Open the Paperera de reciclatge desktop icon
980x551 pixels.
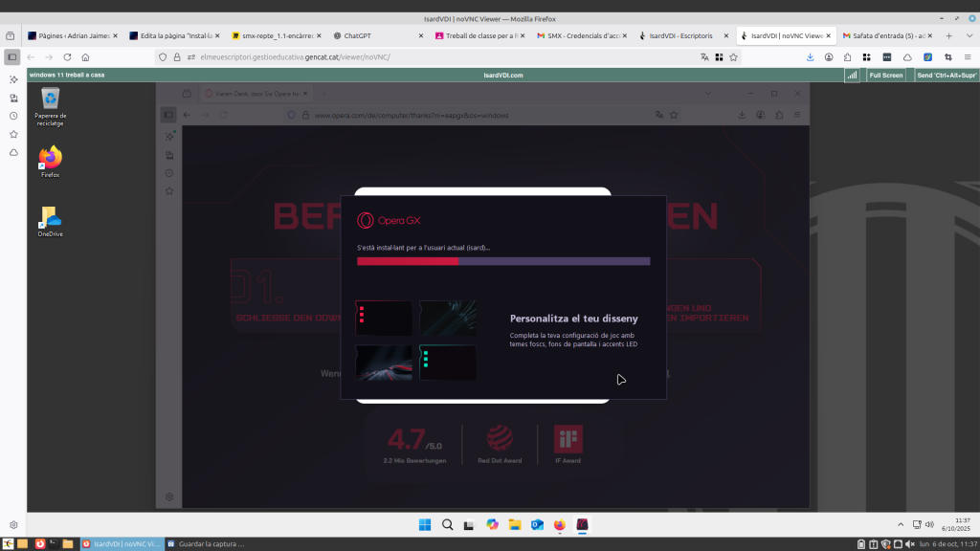[50, 99]
